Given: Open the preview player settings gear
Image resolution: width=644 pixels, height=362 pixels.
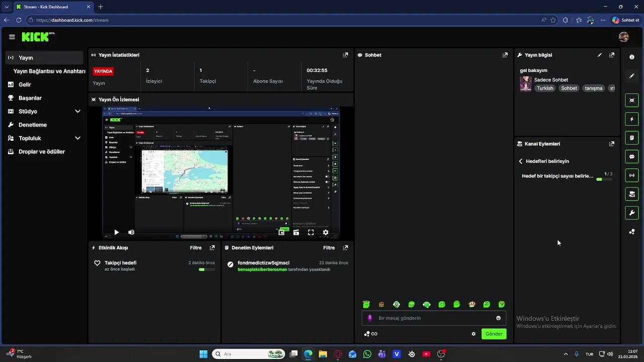Looking at the screenshot, I should pos(326,232).
